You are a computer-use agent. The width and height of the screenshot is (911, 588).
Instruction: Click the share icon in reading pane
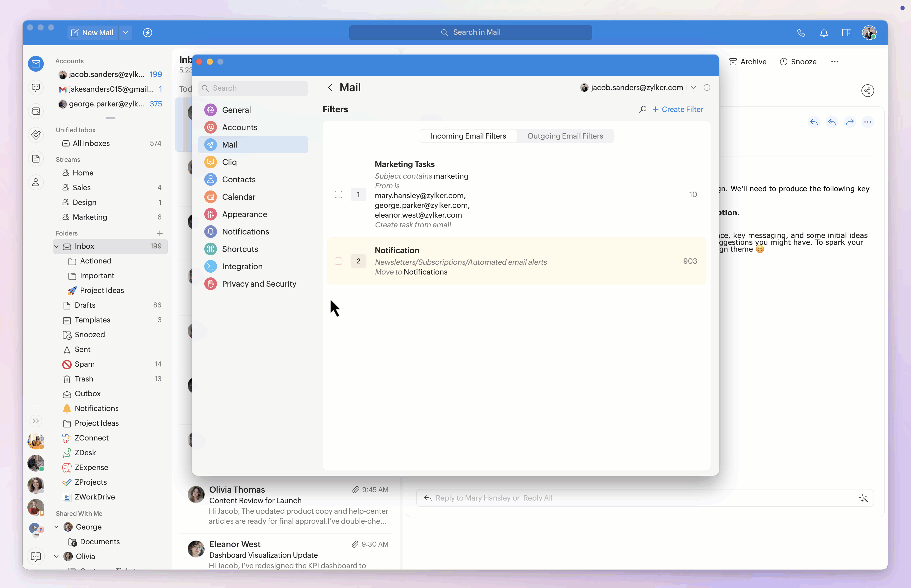[868, 90]
